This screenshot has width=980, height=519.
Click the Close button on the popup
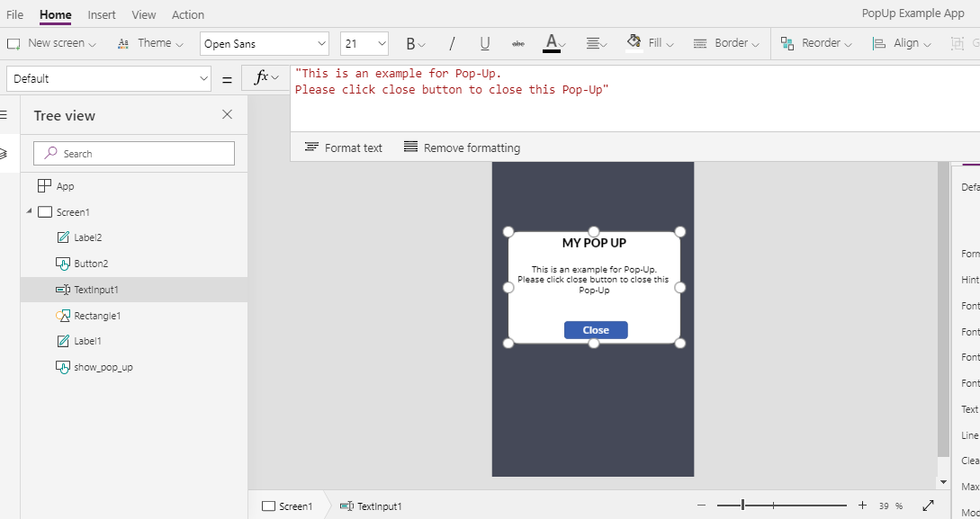pyautogui.click(x=595, y=329)
